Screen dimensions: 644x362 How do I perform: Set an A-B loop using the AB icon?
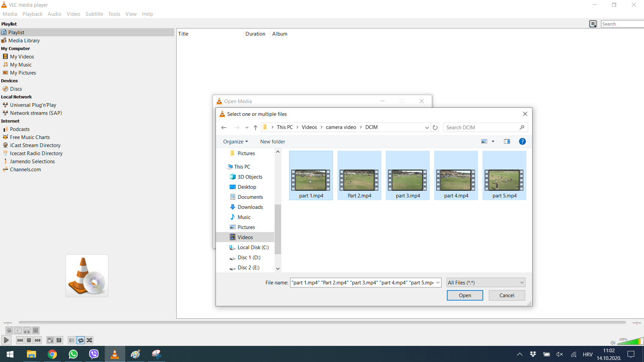[27, 330]
